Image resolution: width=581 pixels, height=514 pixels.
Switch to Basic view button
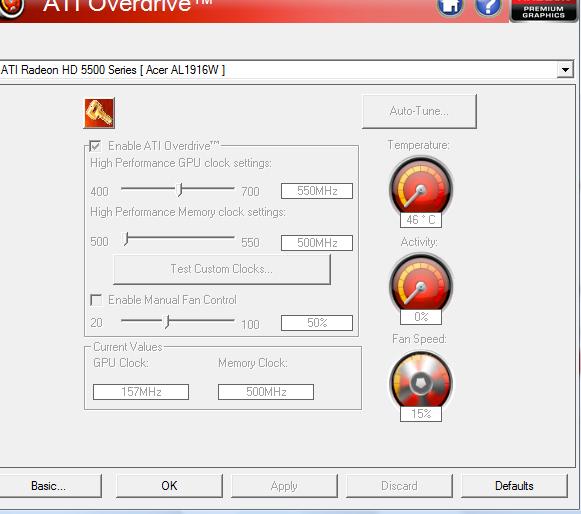click(50, 486)
